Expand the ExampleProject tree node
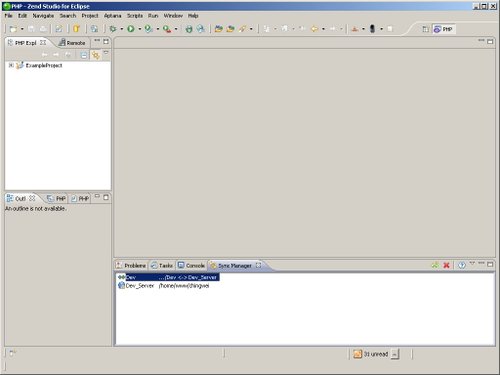This screenshot has height=375, width=500. pos(11,65)
